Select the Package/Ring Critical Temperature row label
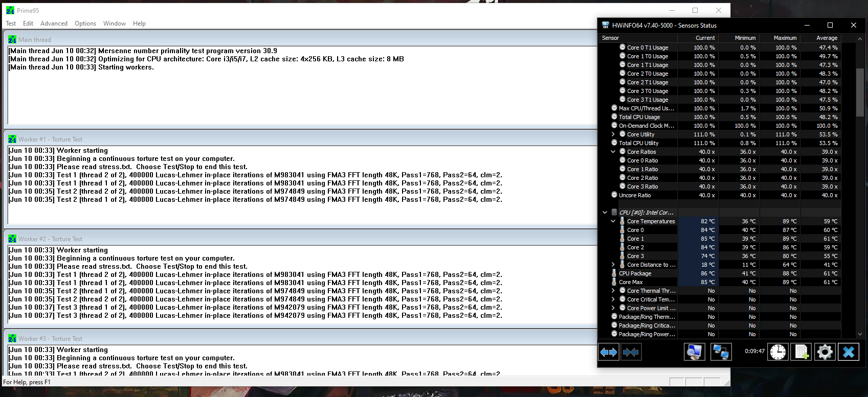Viewport: 868px width, 397px height. pos(647,325)
